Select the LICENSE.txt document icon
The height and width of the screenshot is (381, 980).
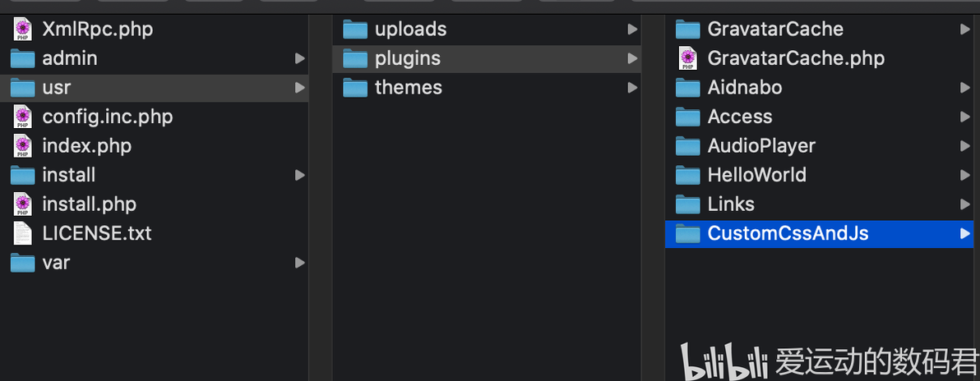23,233
